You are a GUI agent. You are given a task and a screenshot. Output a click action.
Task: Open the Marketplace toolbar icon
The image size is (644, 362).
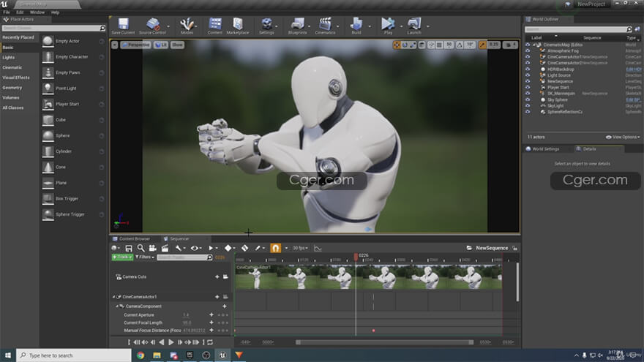point(238,26)
